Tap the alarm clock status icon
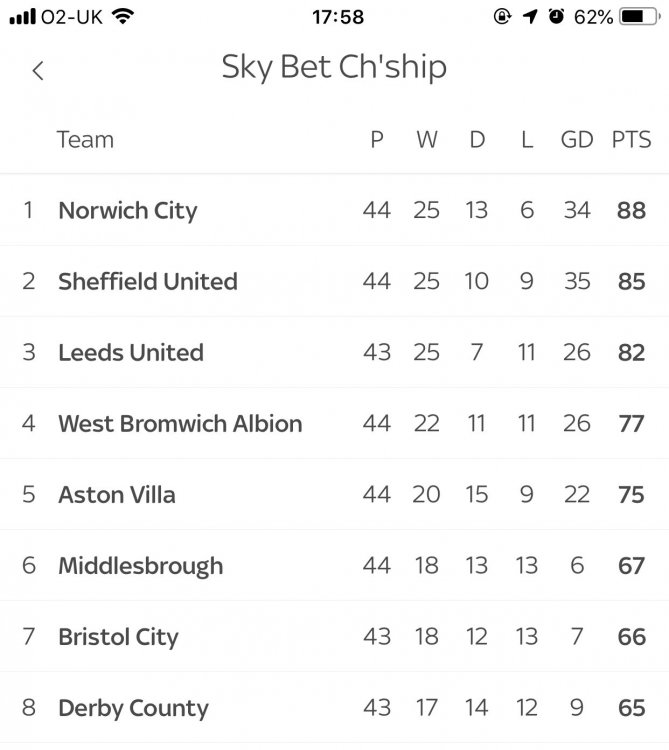669x750 pixels. coord(556,17)
